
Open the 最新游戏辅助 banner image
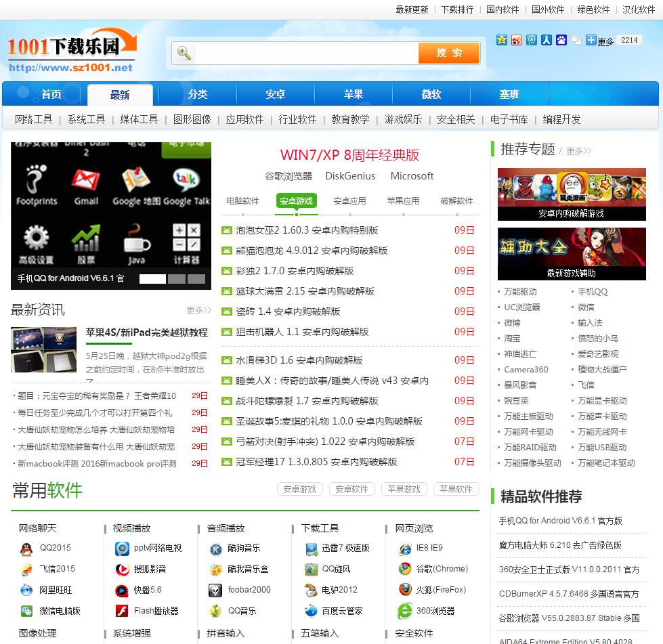pos(572,254)
